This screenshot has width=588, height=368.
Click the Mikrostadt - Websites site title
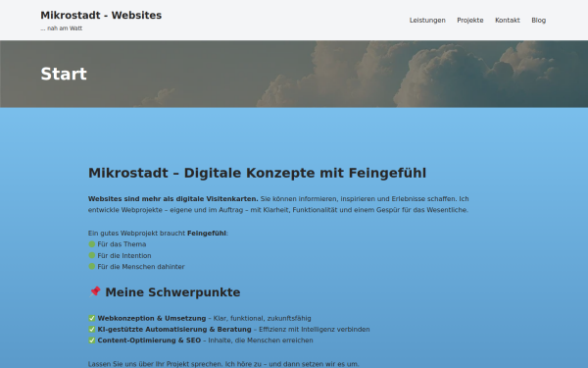click(101, 16)
